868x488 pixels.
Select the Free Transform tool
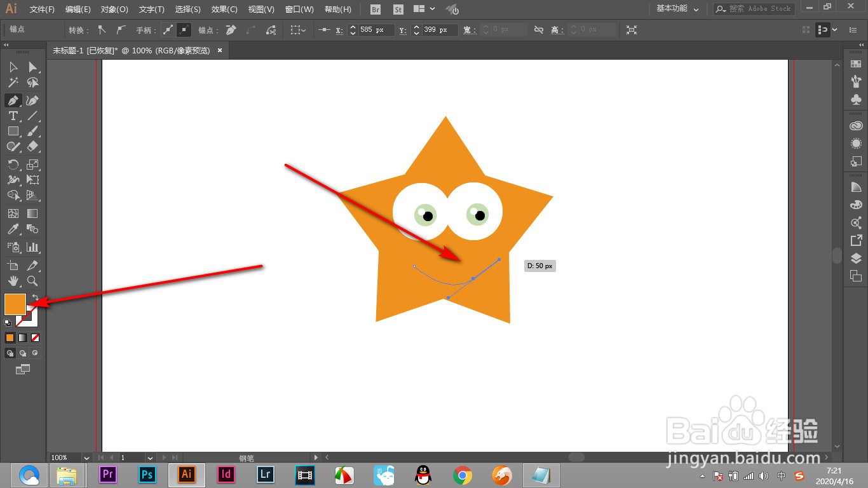pyautogui.click(x=32, y=180)
